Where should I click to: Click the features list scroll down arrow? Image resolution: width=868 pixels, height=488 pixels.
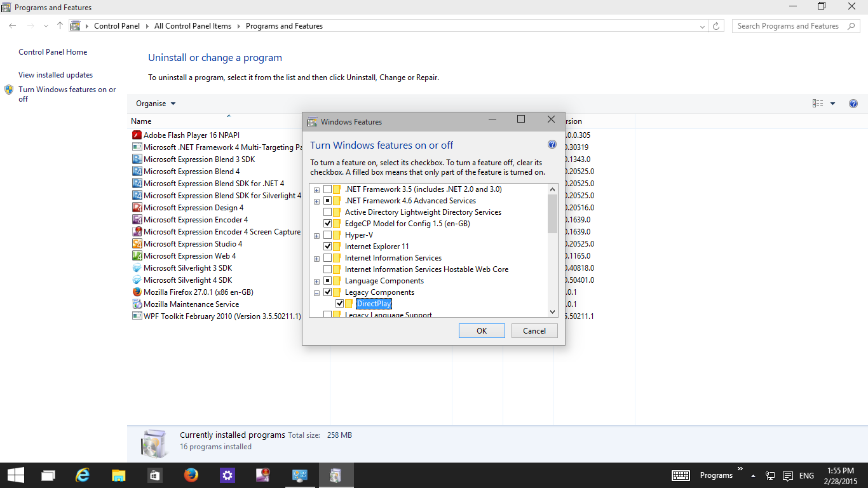[552, 311]
